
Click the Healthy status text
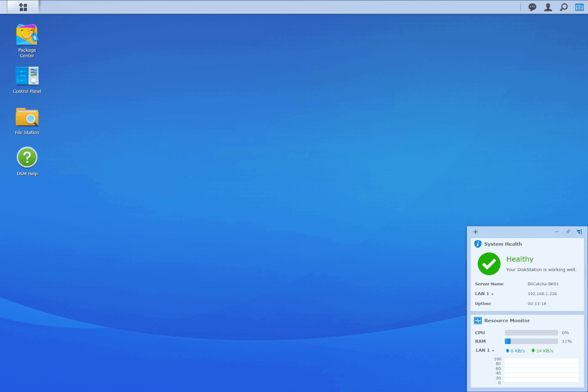tap(519, 259)
